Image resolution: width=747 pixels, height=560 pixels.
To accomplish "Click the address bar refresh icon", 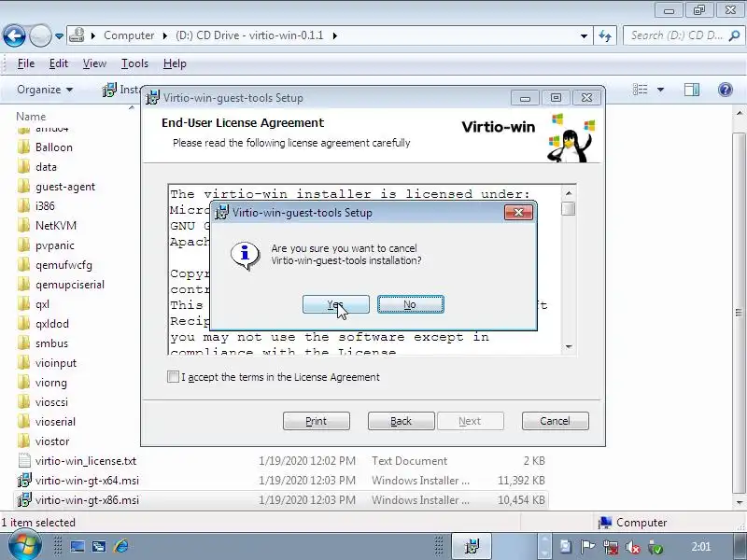I will 605,35.
